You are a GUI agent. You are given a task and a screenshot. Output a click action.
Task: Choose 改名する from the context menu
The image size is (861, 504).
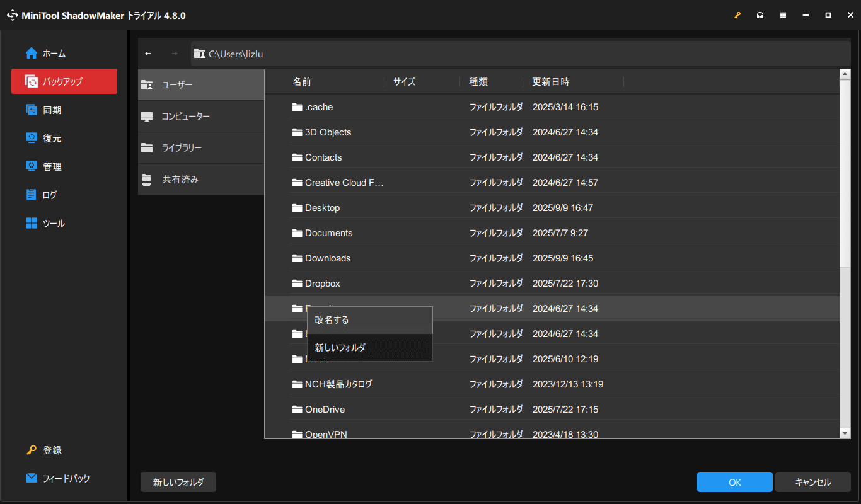click(370, 320)
